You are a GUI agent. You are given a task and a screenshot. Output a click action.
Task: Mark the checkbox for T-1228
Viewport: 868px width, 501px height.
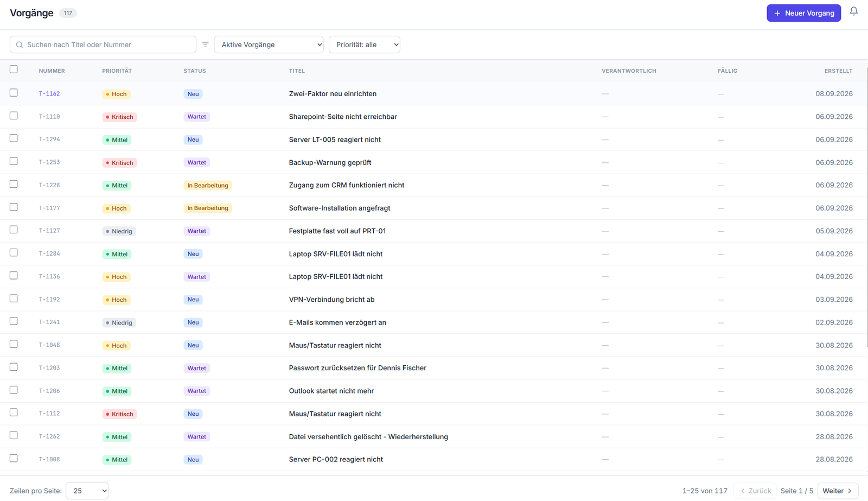[14, 184]
